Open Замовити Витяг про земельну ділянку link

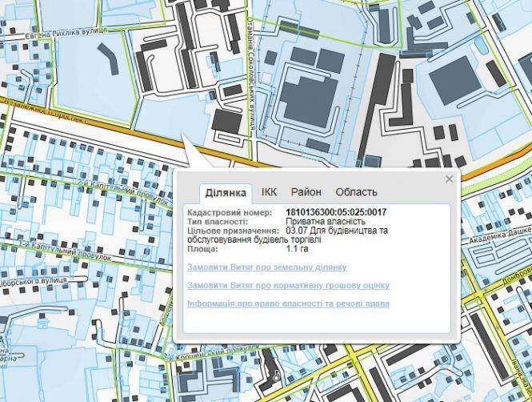click(266, 267)
